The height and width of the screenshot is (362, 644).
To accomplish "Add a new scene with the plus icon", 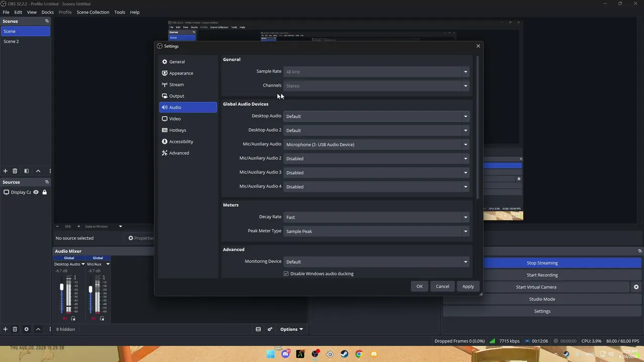I will click(x=6, y=171).
